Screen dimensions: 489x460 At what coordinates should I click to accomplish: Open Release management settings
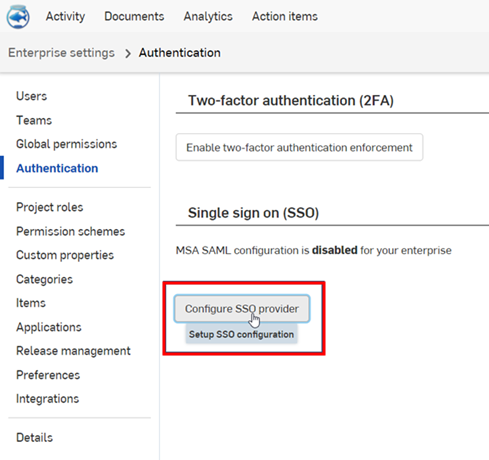(x=73, y=351)
